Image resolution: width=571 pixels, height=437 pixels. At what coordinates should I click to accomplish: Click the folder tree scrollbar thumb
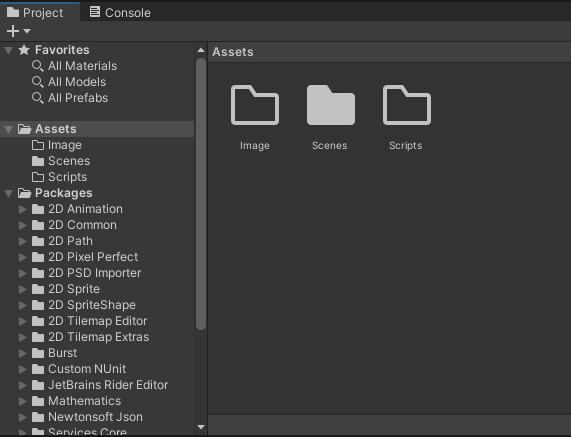pyautogui.click(x=201, y=194)
